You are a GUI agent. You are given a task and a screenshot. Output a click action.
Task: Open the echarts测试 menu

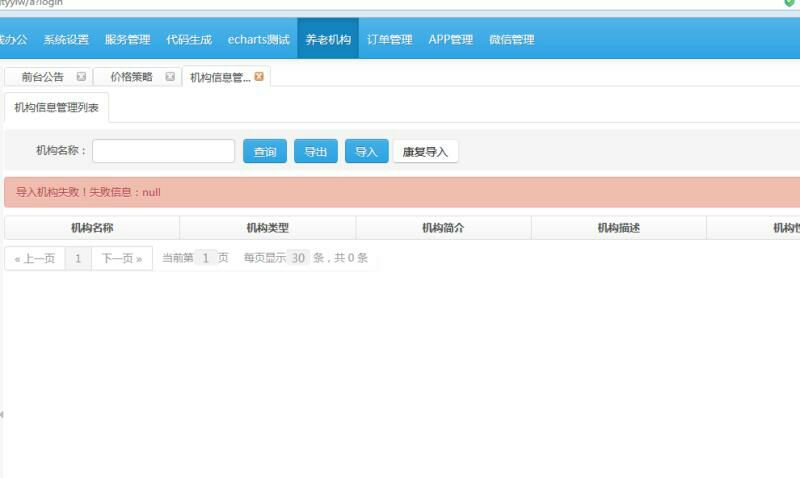click(258, 40)
